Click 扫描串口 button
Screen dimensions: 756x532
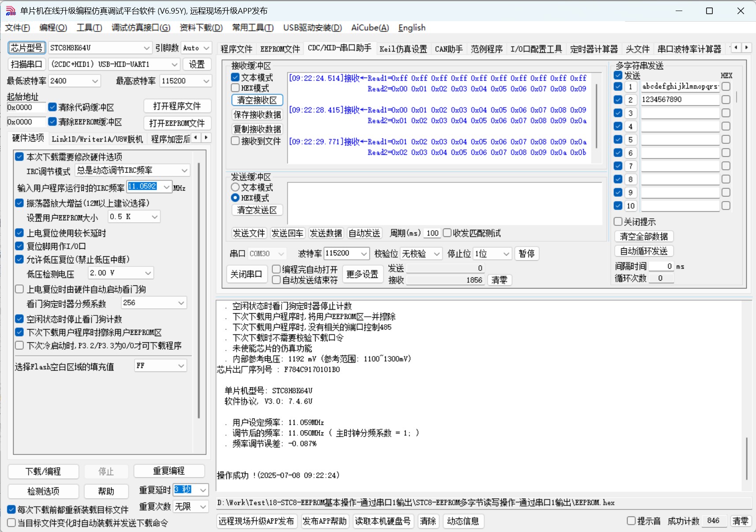pos(26,64)
